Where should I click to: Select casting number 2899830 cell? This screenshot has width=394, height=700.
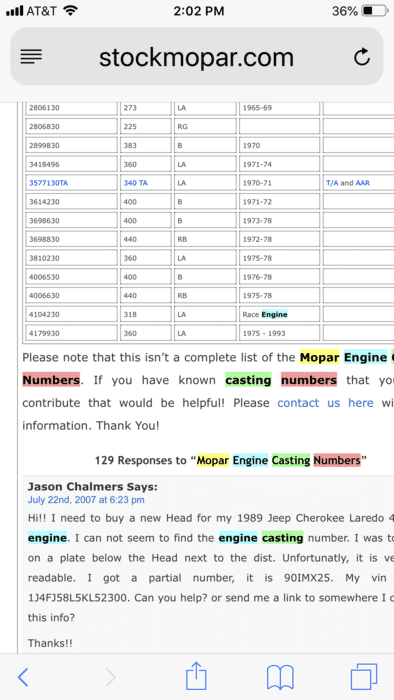click(71, 146)
